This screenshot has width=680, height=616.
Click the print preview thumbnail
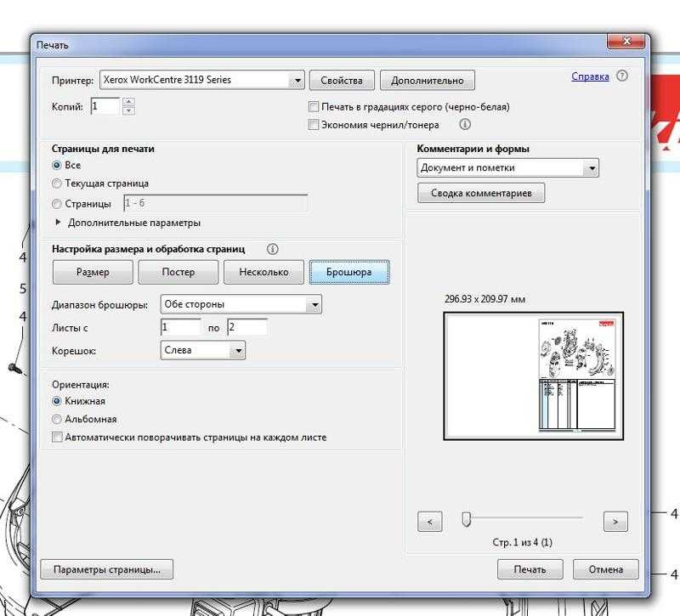tap(534, 376)
